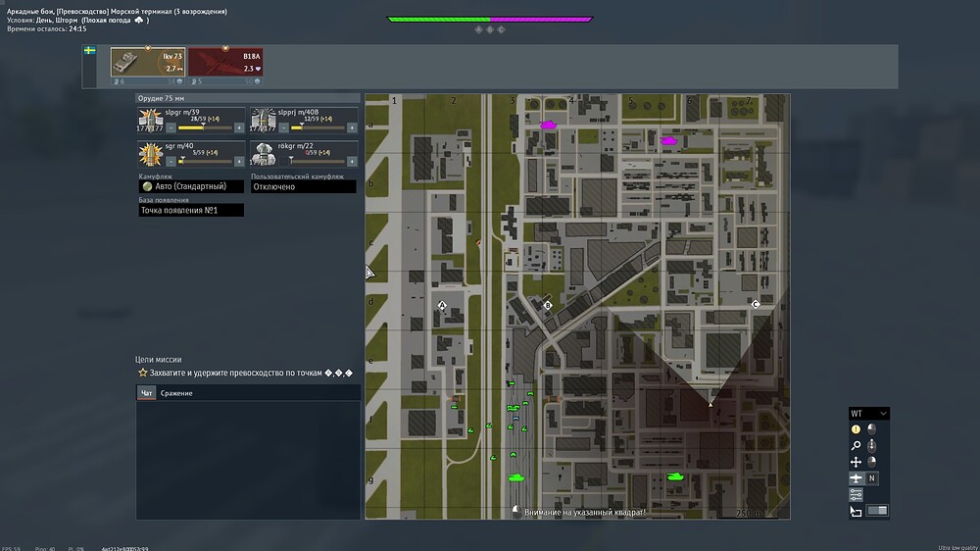This screenshot has height=551, width=980.
Task: Click the magenta enemy tank in a6
Action: point(668,141)
